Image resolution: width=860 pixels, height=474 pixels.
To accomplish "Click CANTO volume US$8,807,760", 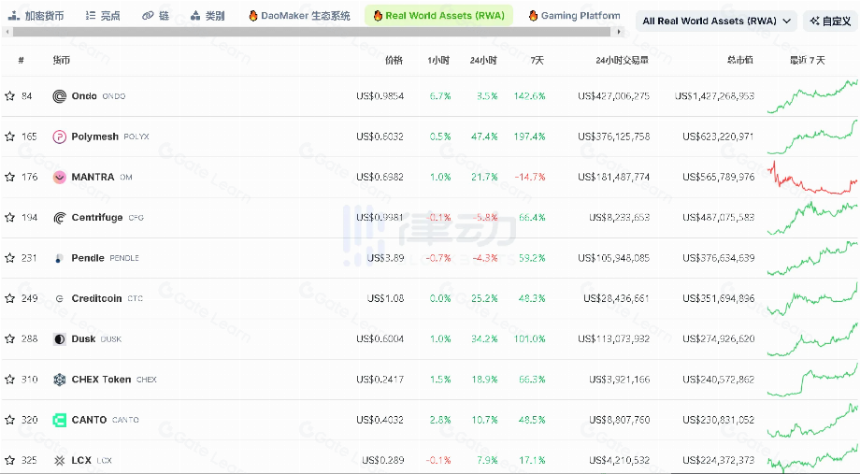I will (619, 420).
